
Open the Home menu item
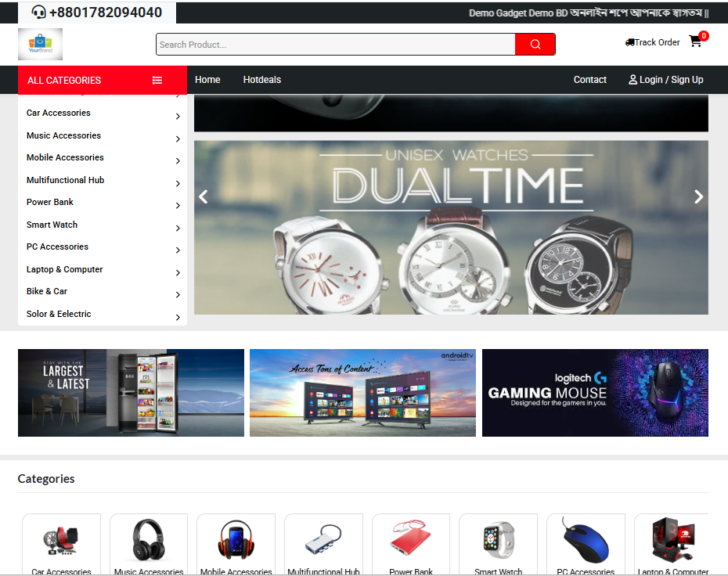[207, 80]
